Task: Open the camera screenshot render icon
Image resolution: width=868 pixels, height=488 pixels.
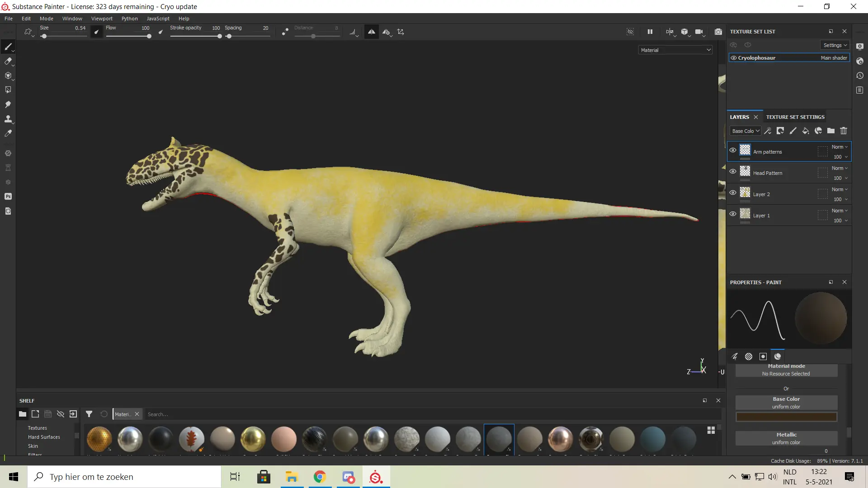Action: 718,32
